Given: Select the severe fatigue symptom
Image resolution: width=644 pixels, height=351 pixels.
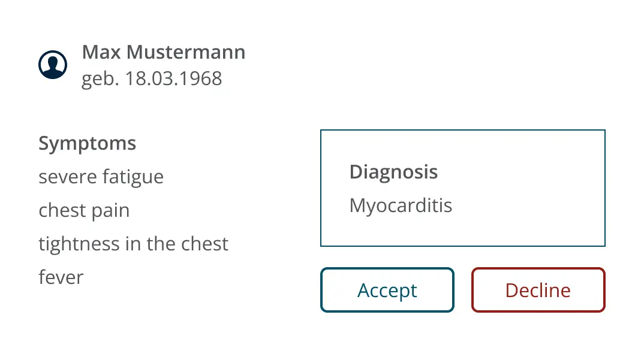Looking at the screenshot, I should (x=101, y=177).
